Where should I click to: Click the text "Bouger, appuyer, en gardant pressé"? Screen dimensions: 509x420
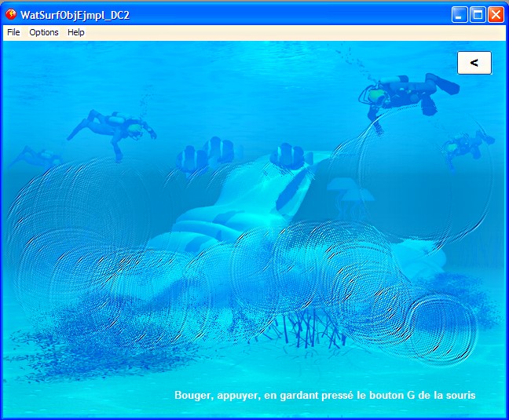pyautogui.click(x=264, y=396)
